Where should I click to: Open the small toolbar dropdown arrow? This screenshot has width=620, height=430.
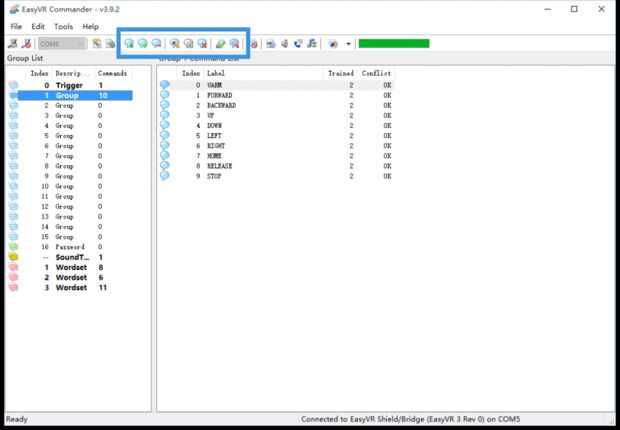[x=348, y=44]
